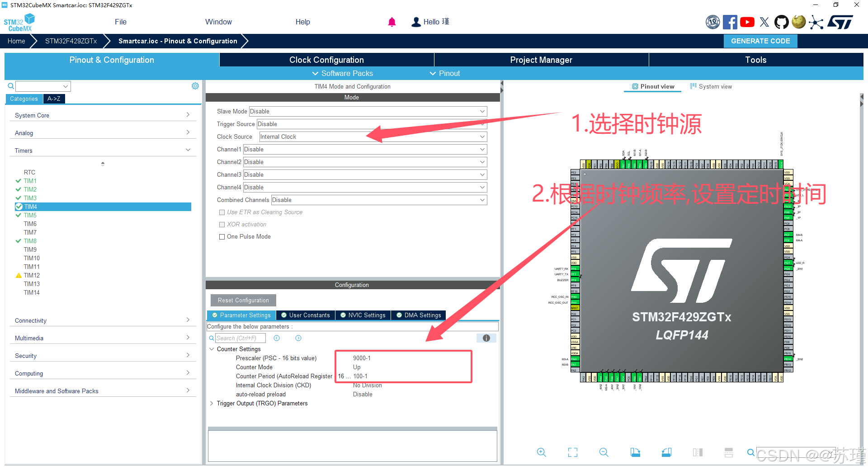This screenshot has width=868, height=470.
Task: Enable One Pulse Mode checkbox
Action: click(222, 237)
